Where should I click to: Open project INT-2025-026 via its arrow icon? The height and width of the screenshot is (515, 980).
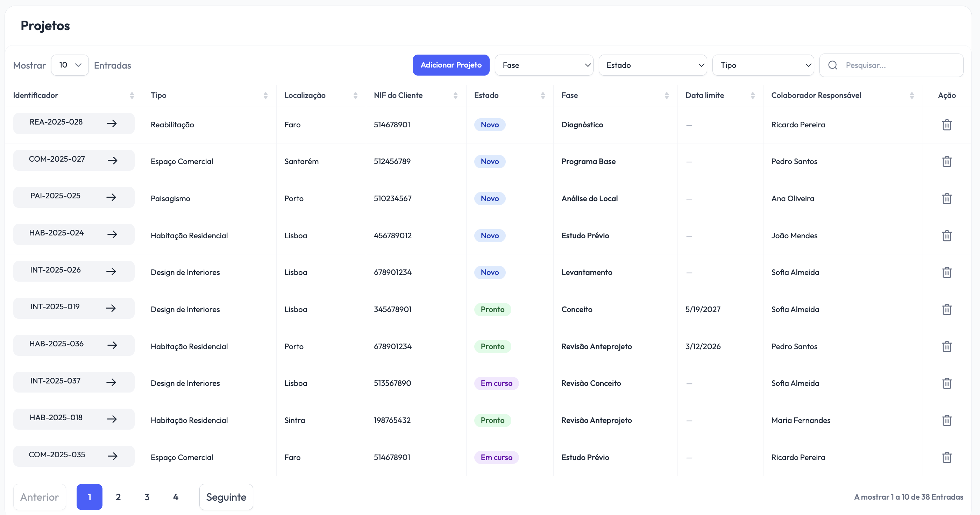tap(112, 271)
